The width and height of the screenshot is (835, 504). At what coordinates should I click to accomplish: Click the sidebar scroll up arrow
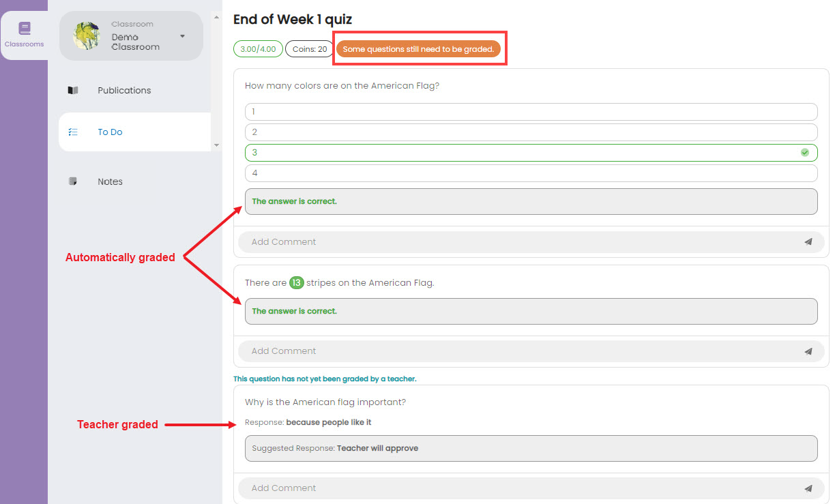click(216, 16)
